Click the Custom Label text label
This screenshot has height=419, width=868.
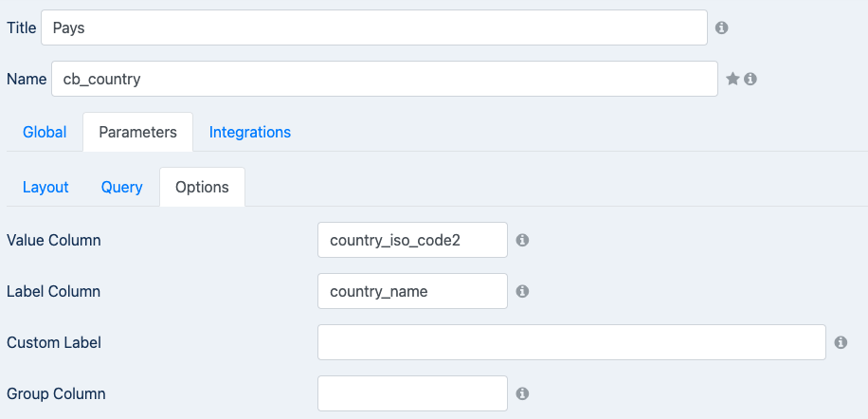coord(54,342)
